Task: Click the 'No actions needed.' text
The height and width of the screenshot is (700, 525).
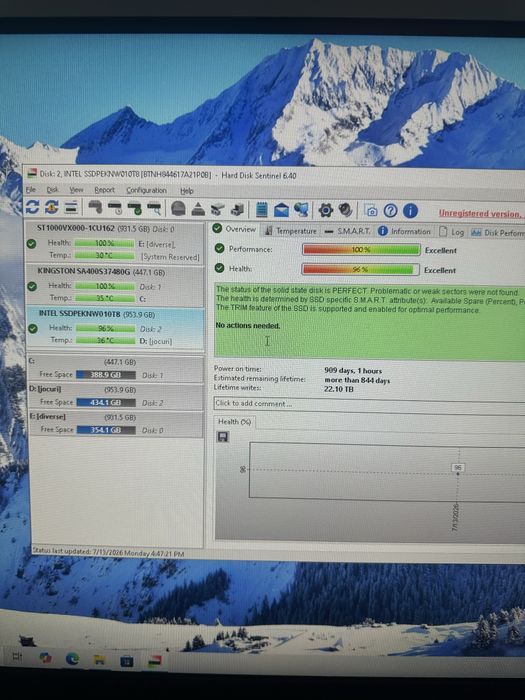Action: [x=248, y=326]
